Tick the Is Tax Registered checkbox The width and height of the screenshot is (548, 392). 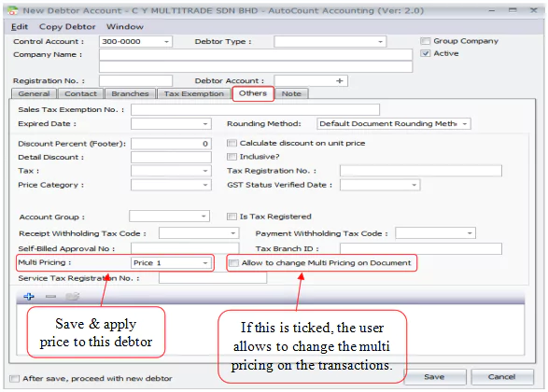(x=232, y=217)
